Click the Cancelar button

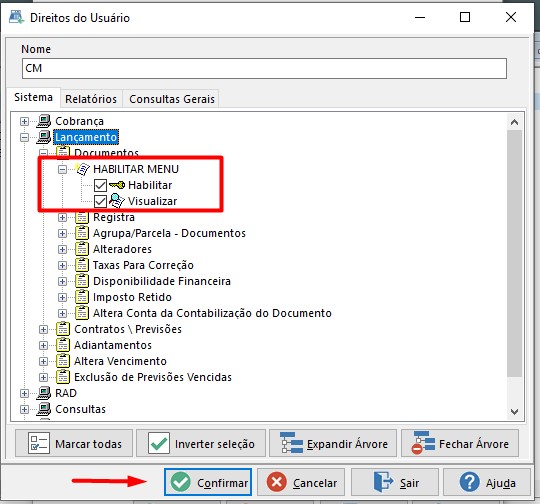pyautogui.click(x=301, y=482)
